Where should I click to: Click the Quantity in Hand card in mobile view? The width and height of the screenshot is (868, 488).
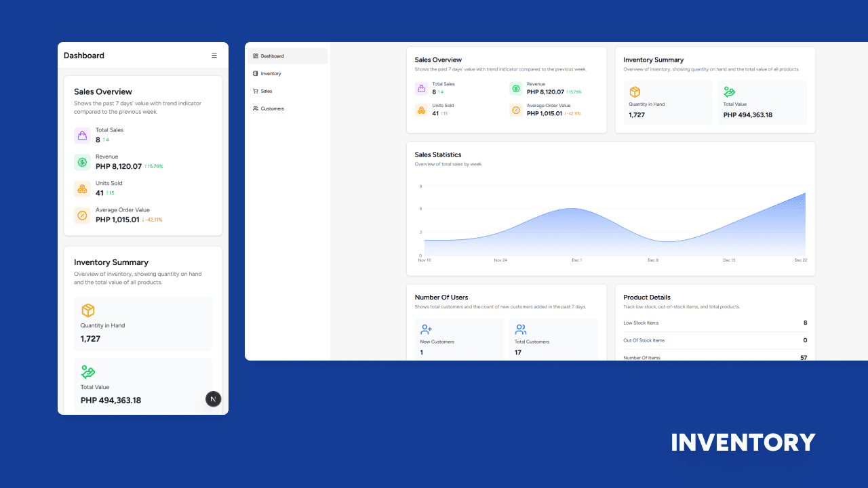(143, 323)
